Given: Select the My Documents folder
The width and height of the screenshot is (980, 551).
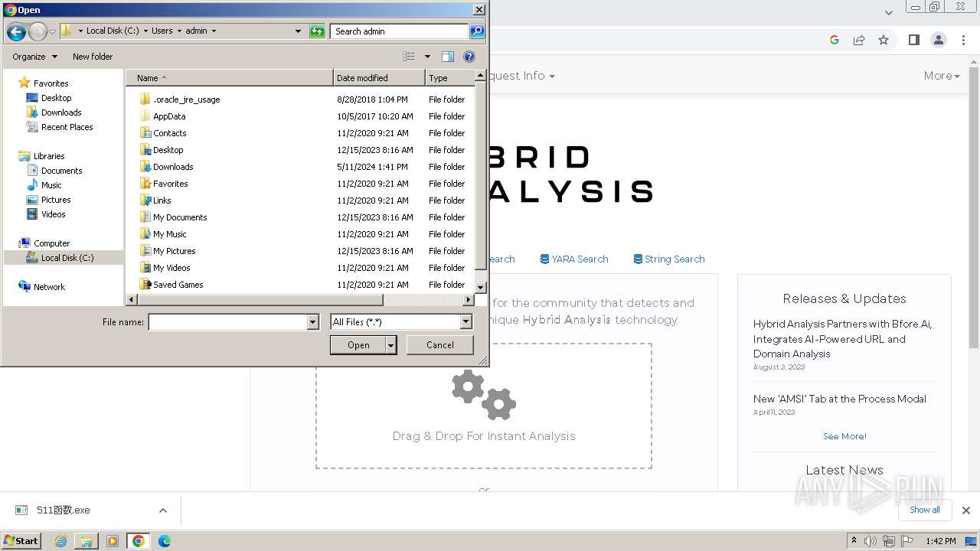Looking at the screenshot, I should coord(180,217).
